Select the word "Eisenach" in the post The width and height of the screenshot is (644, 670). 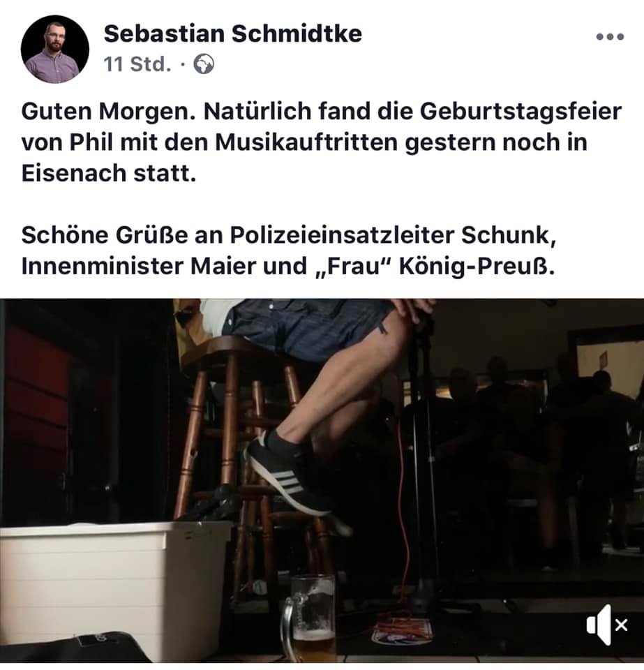point(74,174)
